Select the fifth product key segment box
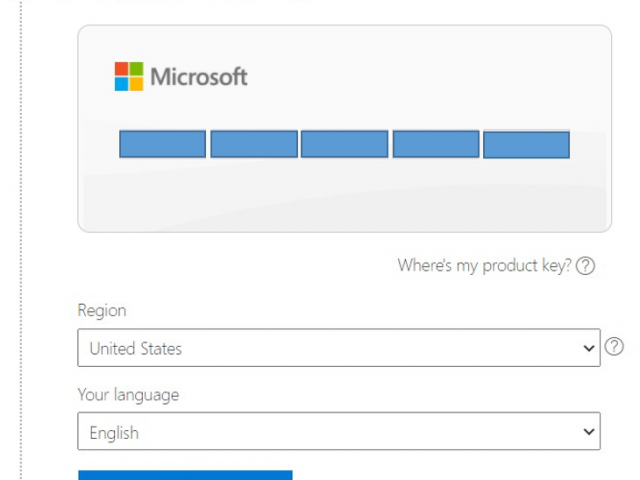Image resolution: width=640 pixels, height=480 pixels. 526,145
